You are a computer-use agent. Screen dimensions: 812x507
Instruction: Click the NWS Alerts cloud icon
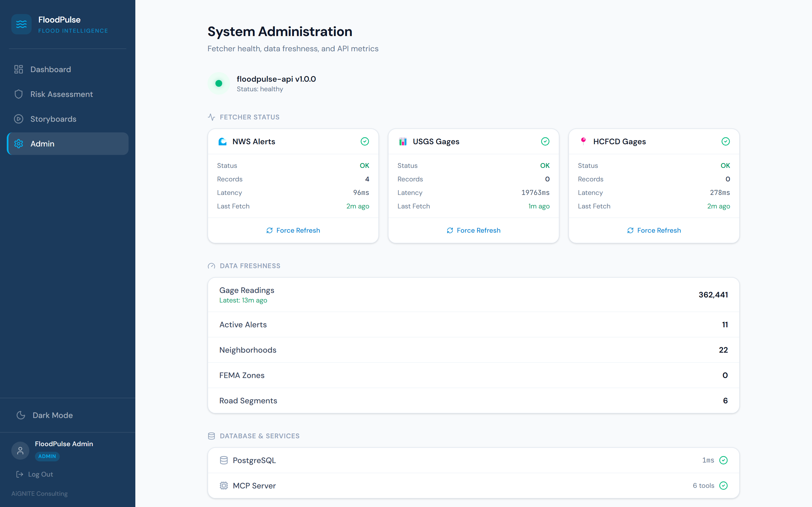(x=222, y=141)
